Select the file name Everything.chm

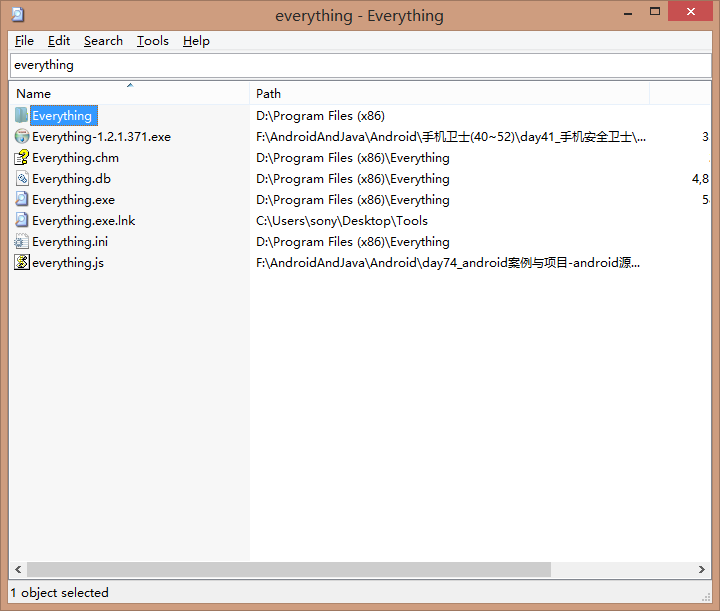[75, 158]
